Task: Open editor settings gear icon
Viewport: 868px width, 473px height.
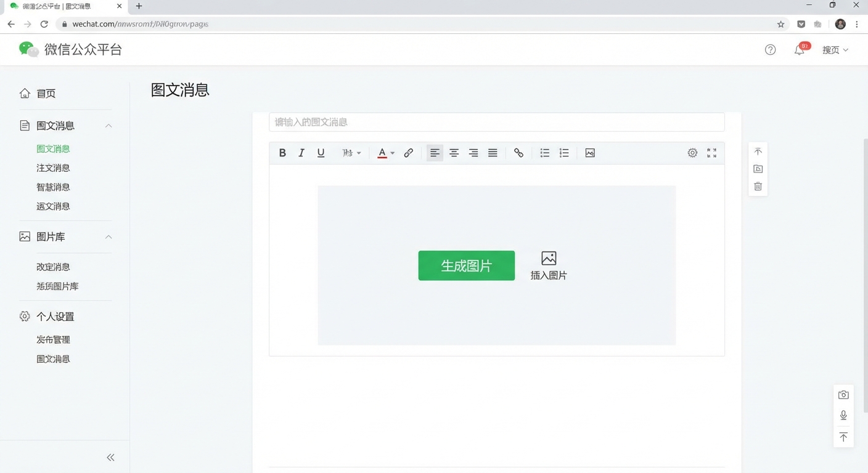Action: tap(692, 153)
